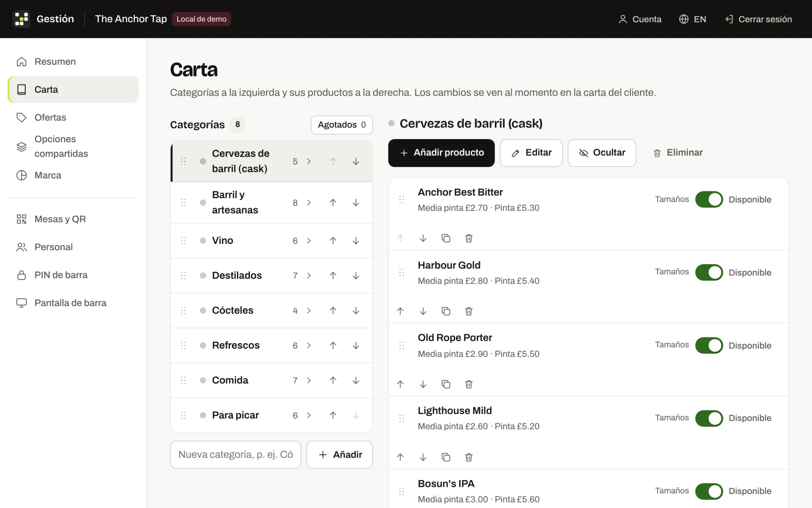Open Personal staff page
Screen dimensions: 812x508
pyautogui.click(x=73, y=247)
